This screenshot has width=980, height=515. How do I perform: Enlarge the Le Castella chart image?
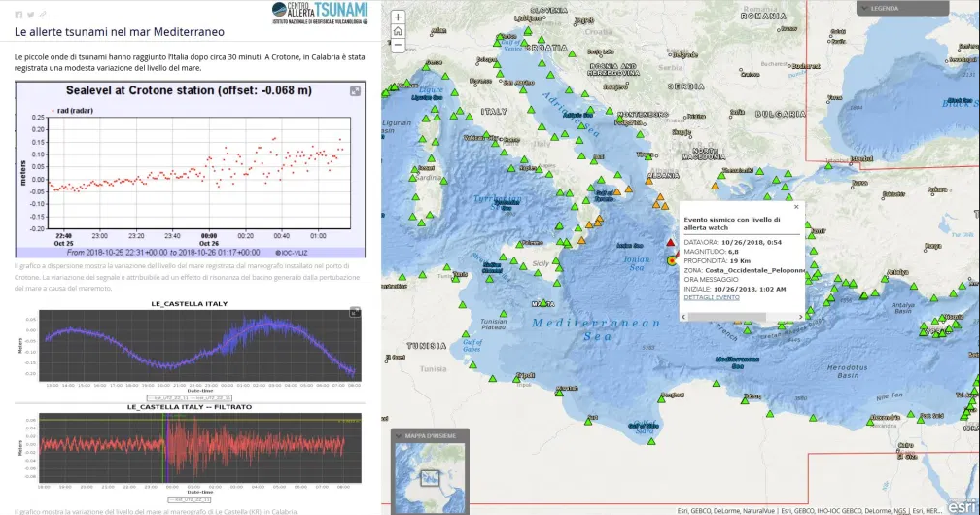[x=356, y=313]
